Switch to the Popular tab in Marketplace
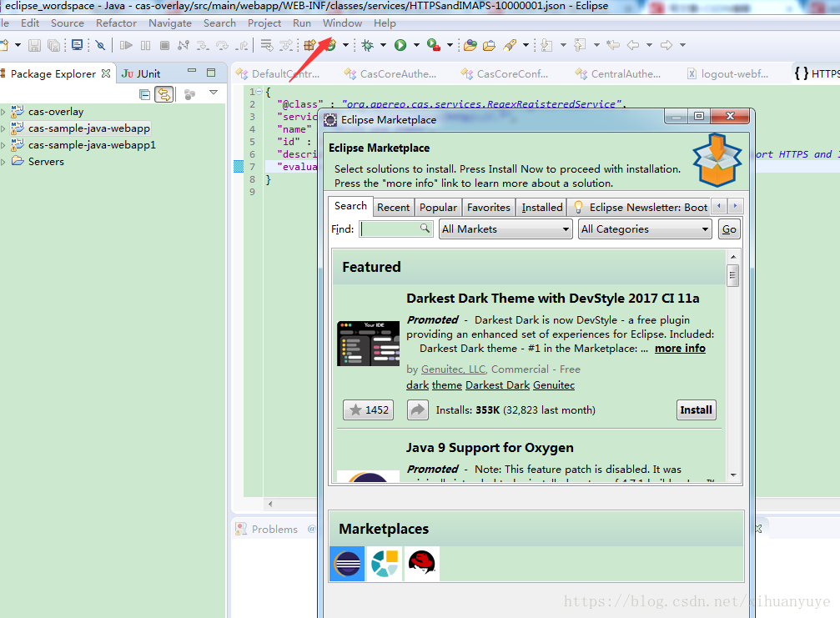The width and height of the screenshot is (840, 618). pyautogui.click(x=438, y=207)
